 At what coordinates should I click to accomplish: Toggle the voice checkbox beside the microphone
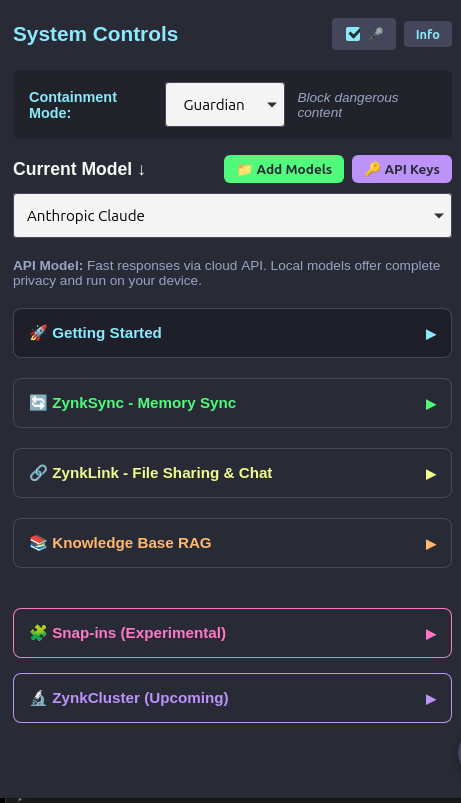pos(353,34)
